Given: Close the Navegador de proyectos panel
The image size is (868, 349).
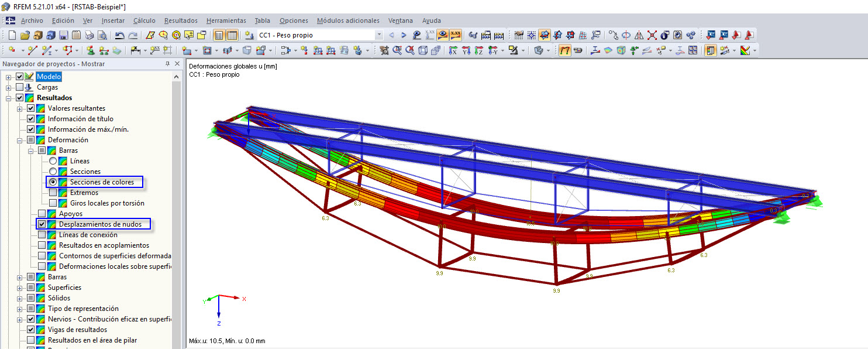Looking at the screenshot, I should pyautogui.click(x=177, y=63).
